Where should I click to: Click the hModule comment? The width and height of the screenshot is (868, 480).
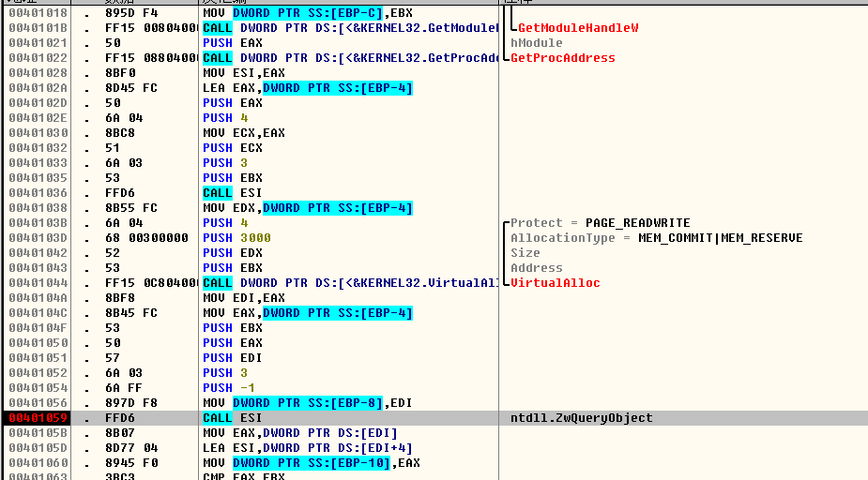point(537,42)
